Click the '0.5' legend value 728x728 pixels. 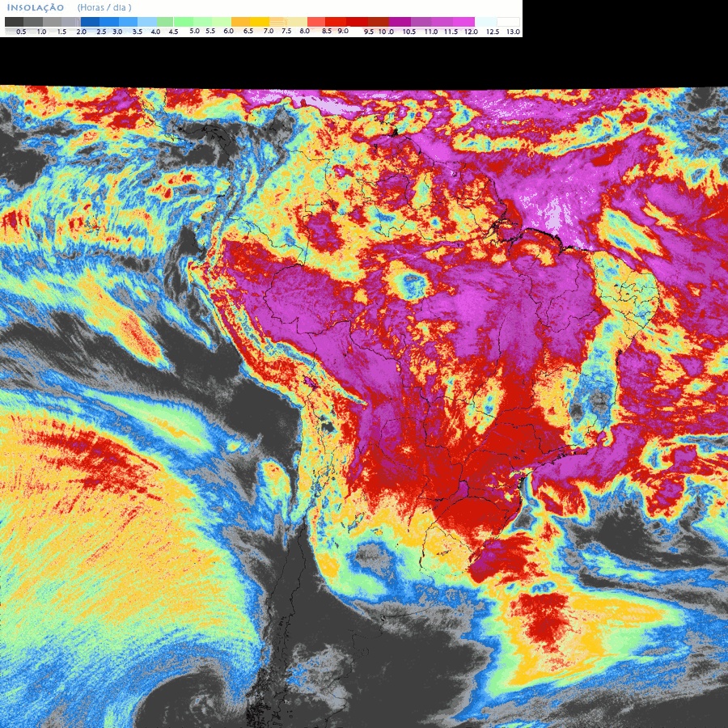pos(21,32)
